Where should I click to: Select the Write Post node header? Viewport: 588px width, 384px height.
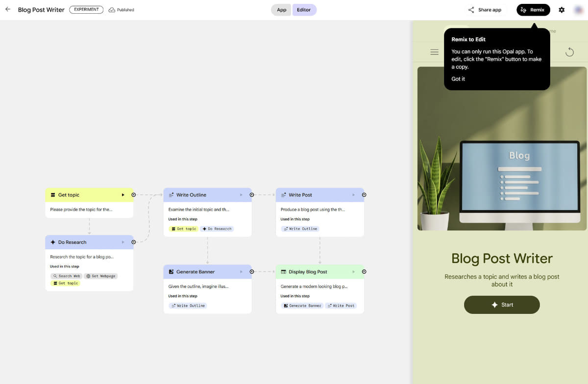tap(320, 195)
